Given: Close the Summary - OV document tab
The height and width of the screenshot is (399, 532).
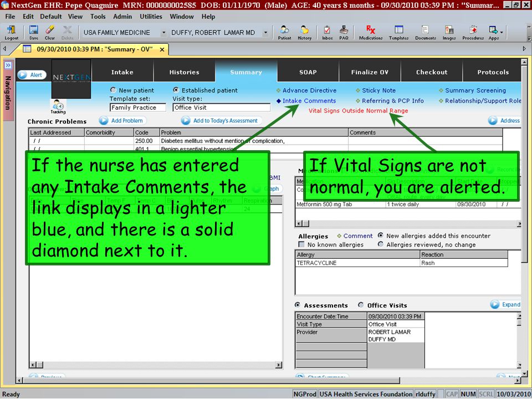Looking at the screenshot, I should [162, 49].
